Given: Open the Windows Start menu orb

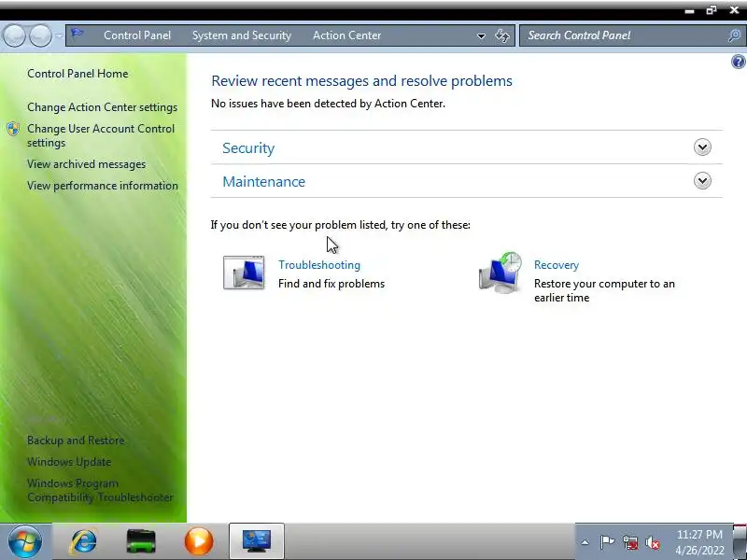Looking at the screenshot, I should pyautogui.click(x=25, y=541).
